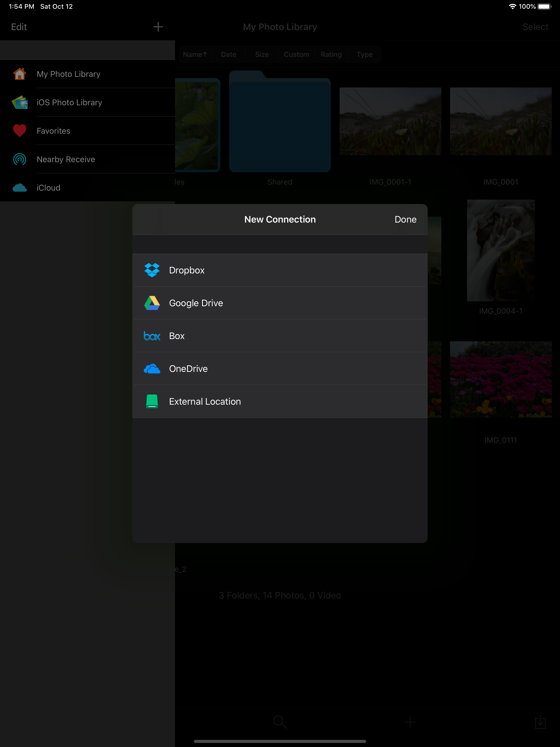Switch sorting to Date
Viewport: 560px width, 747px height.
pos(228,54)
